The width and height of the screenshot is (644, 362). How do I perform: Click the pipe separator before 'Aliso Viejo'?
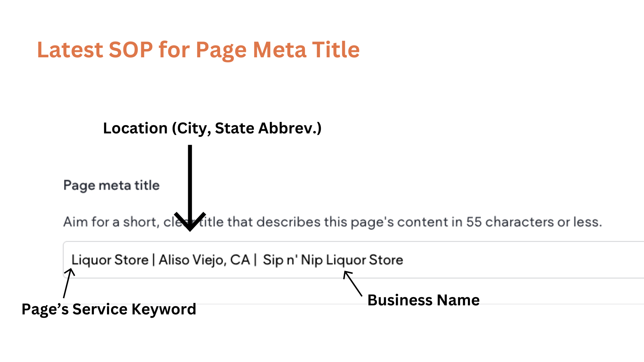coord(154,260)
